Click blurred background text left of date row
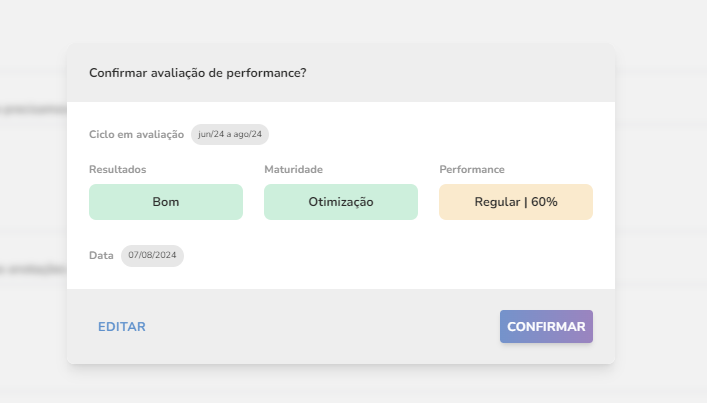 32,268
